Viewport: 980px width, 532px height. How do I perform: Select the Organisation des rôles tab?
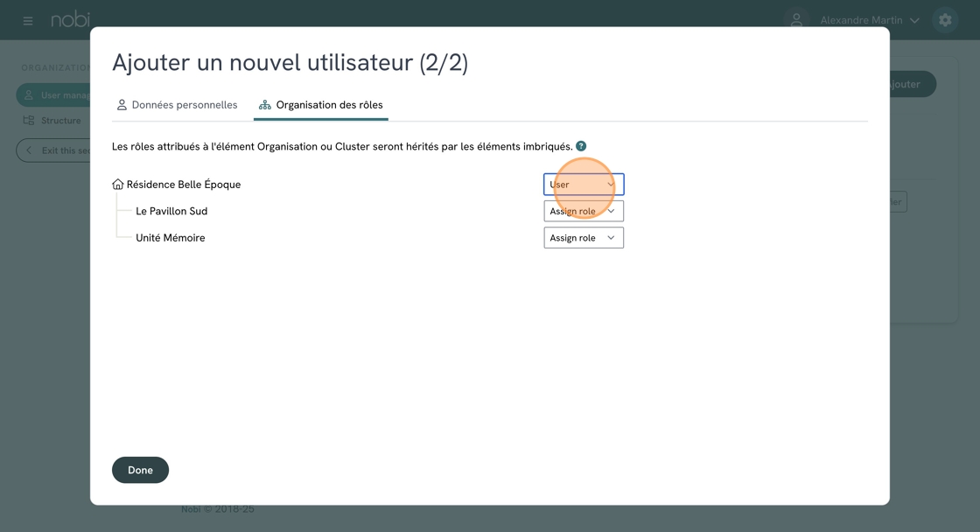click(x=321, y=105)
